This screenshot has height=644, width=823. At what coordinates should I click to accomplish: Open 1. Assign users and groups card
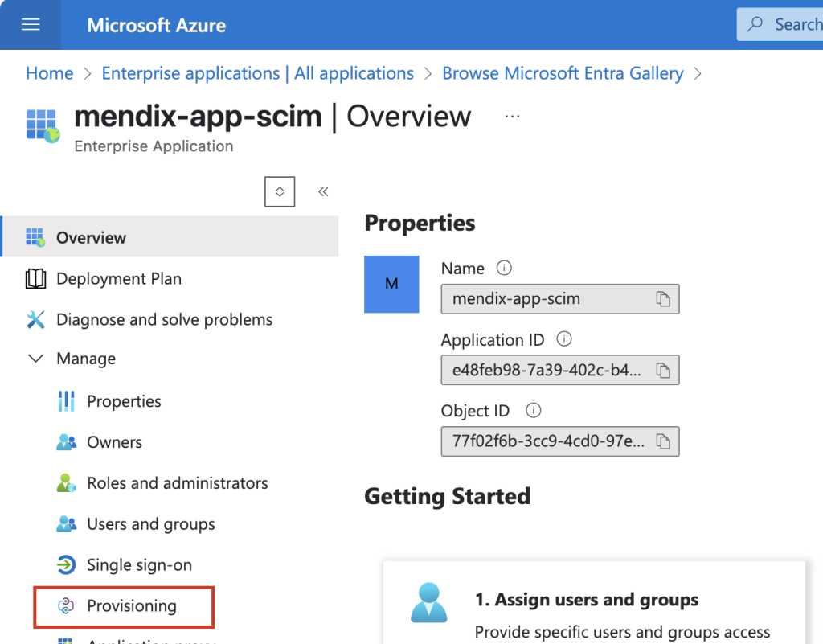point(594,602)
